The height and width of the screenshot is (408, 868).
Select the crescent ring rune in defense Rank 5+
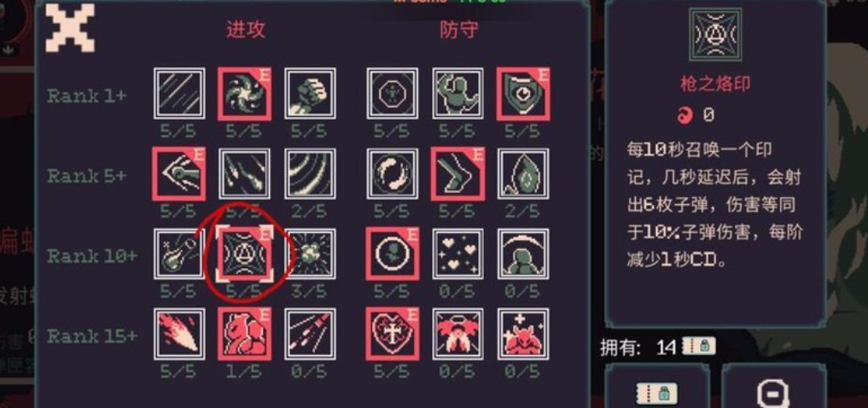coord(393,174)
